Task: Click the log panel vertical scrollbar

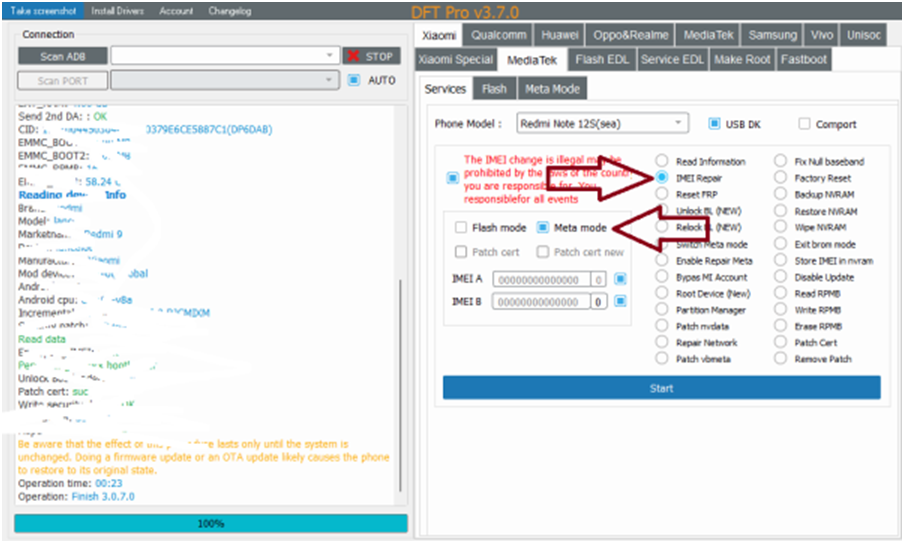Action: click(401, 385)
